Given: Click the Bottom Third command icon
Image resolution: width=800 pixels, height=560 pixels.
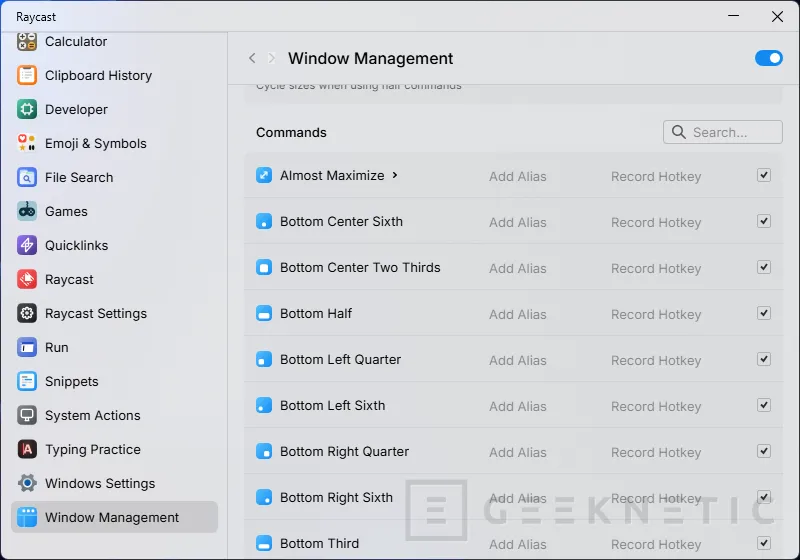Looking at the screenshot, I should pyautogui.click(x=264, y=543).
